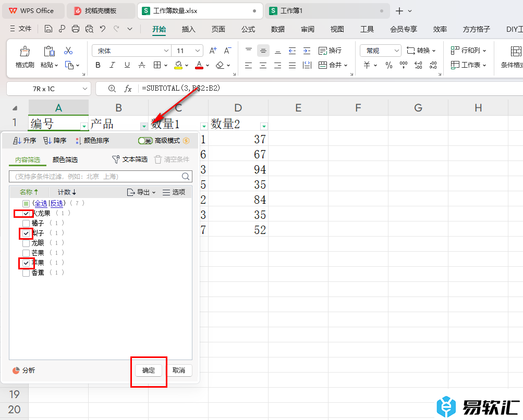Enable the Advanced Mode (高级模式) switch
Screen dimensions: 523x420
coord(145,141)
